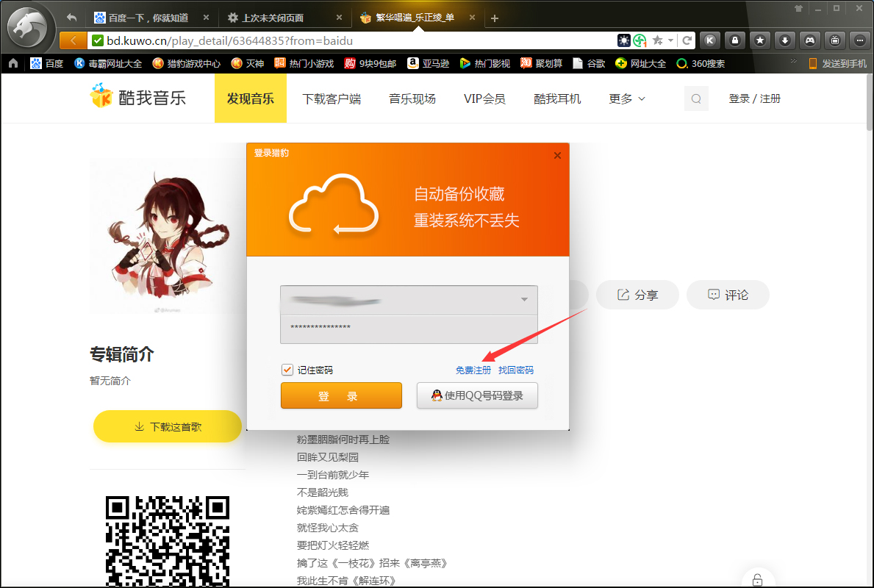Expand the 更多 nav dropdown
874x588 pixels.
point(627,98)
